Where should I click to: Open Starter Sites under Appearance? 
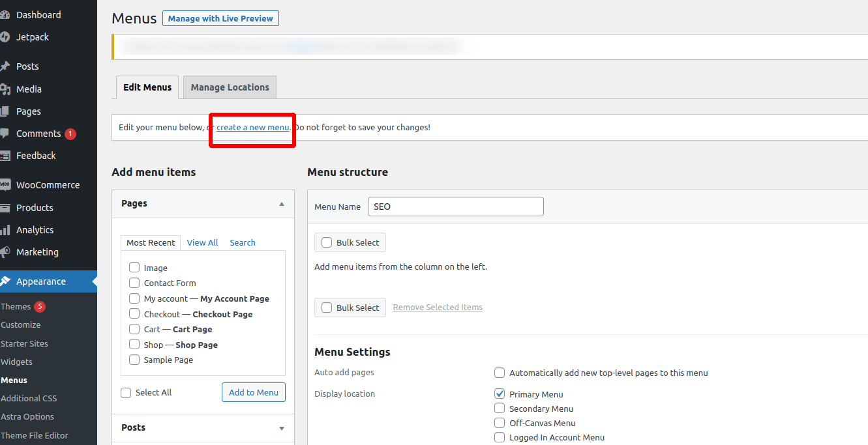pyautogui.click(x=24, y=343)
